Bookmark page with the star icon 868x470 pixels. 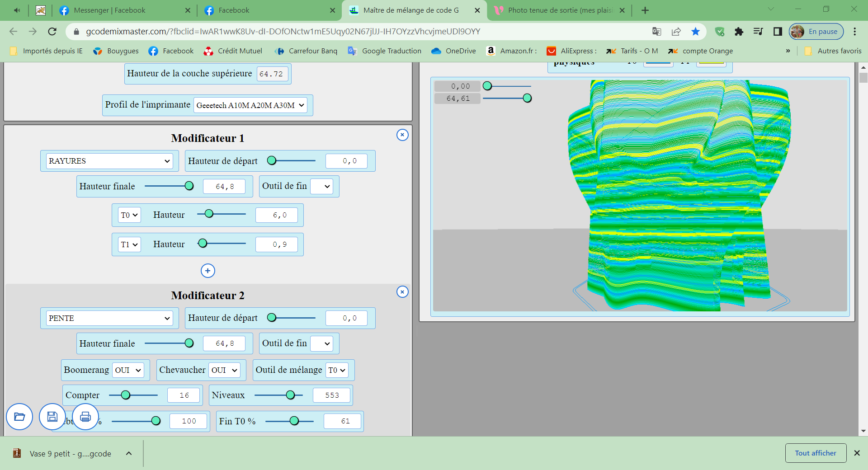point(695,31)
